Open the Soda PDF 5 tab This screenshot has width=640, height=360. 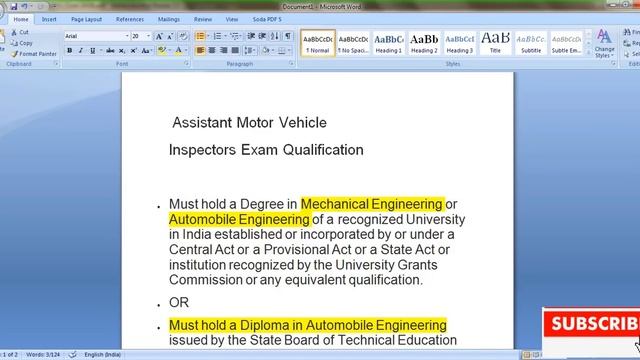[267, 19]
